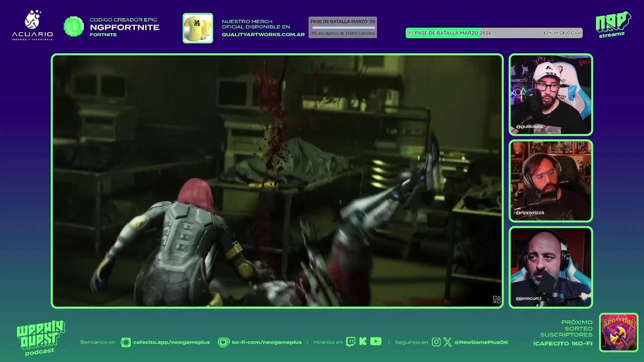Click the Pase de Batalla Marzo 2026 $400 goal bar
644x362 pixels.
coord(494,33)
